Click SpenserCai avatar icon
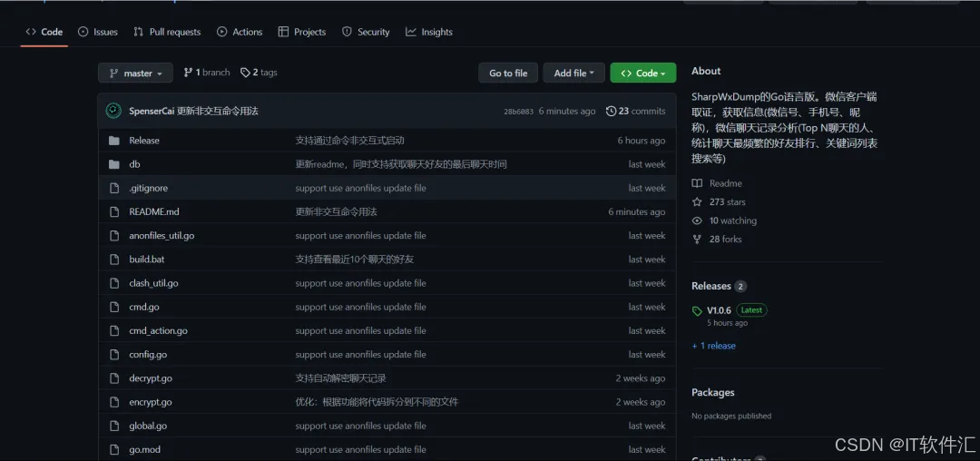This screenshot has height=461, width=980. (x=113, y=112)
